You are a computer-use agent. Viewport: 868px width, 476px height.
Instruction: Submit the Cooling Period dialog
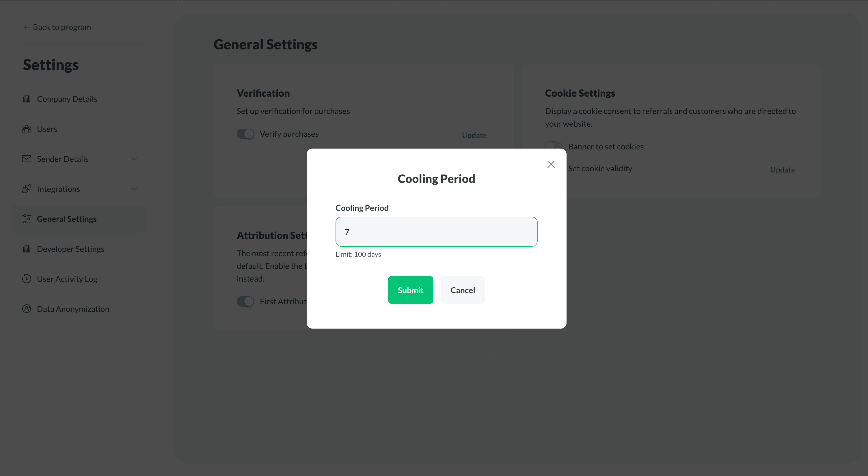[x=410, y=290]
